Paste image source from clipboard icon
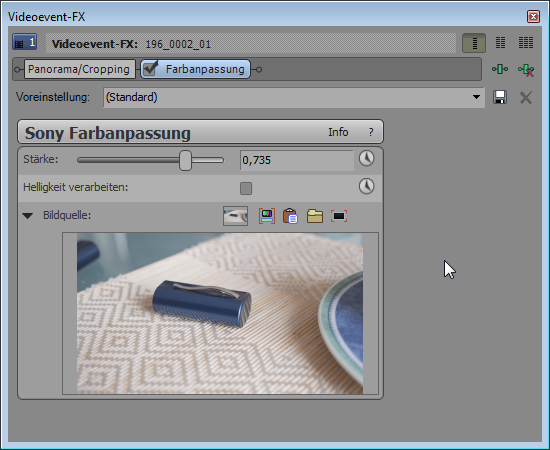Viewport: 550px width, 450px height. coord(290,216)
